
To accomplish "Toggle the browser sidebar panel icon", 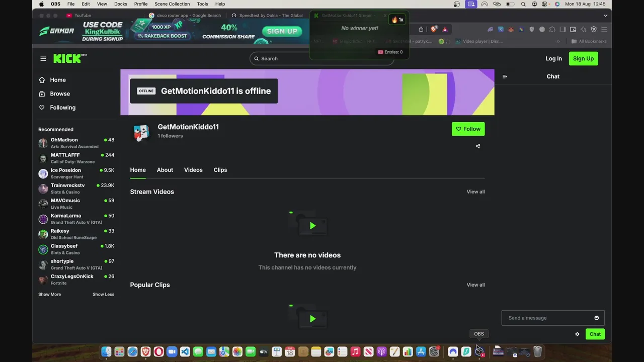I will tap(562, 29).
